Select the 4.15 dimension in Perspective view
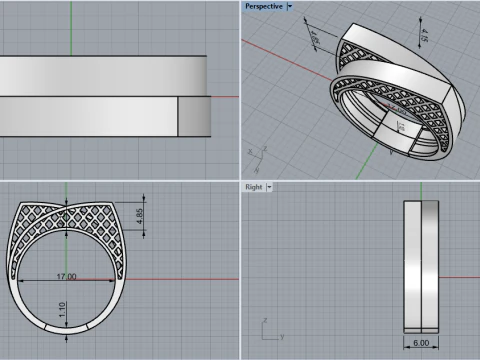This screenshot has height=360, width=480. click(424, 35)
